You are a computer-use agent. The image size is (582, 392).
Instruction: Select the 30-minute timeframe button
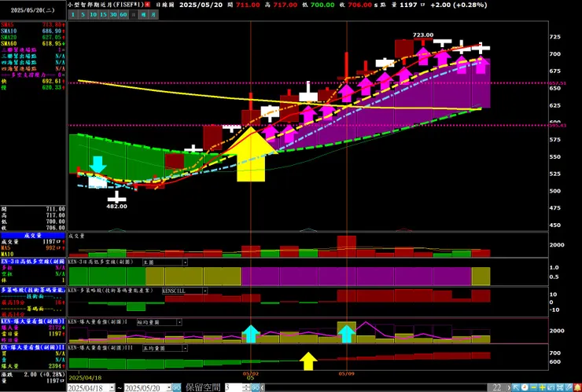(113, 14)
